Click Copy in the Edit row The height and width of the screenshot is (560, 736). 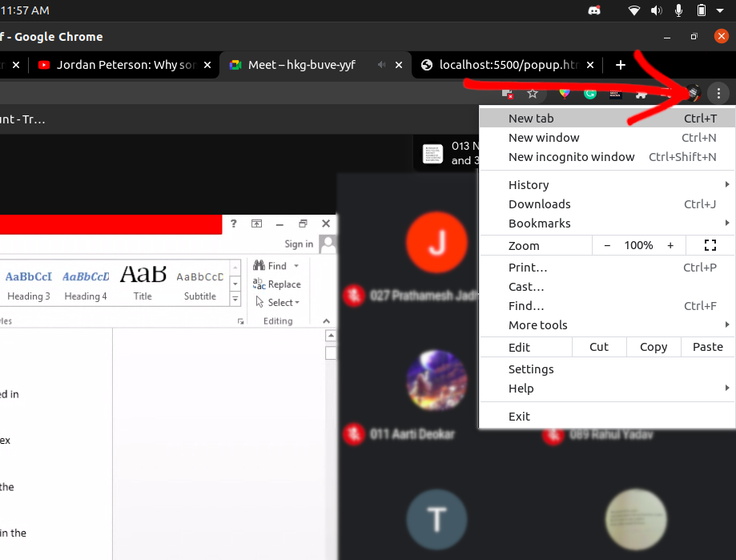coord(654,347)
